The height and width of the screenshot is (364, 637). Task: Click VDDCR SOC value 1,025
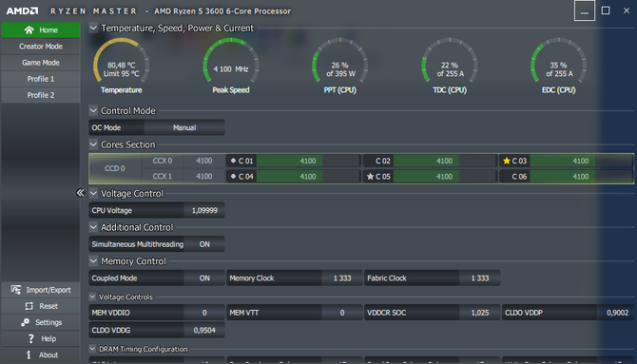tap(480, 313)
